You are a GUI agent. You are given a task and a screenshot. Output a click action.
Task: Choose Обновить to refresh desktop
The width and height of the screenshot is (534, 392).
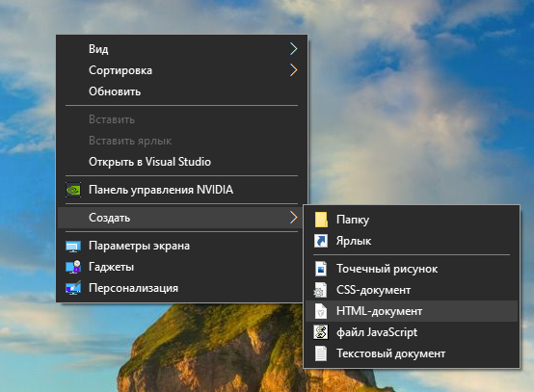coord(182,91)
